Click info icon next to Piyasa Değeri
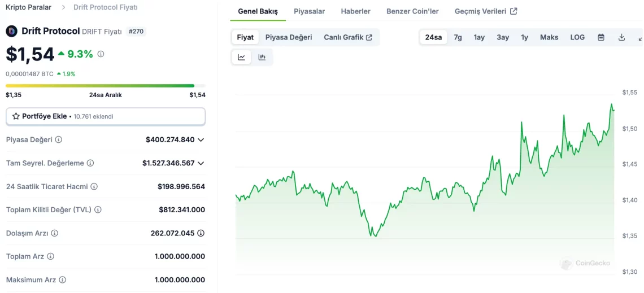The width and height of the screenshot is (644, 293). pyautogui.click(x=59, y=139)
